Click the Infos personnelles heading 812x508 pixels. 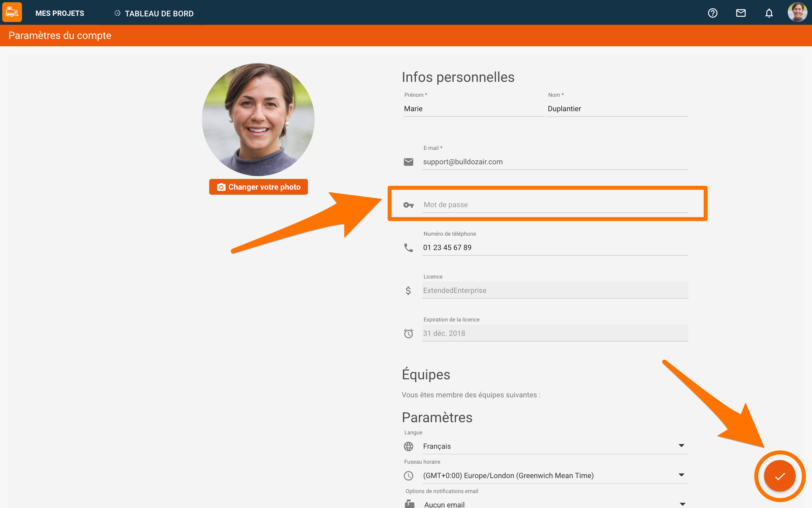[x=458, y=77]
